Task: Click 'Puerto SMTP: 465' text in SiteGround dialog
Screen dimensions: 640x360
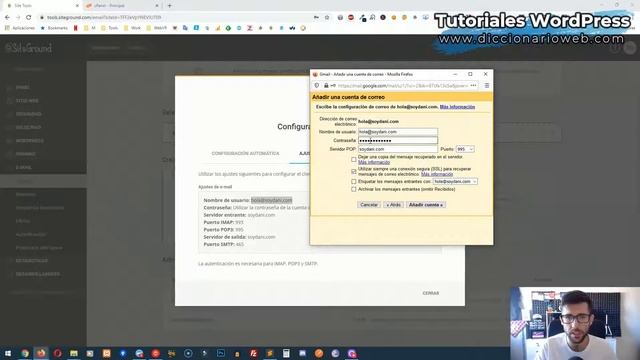Action: 224,244
